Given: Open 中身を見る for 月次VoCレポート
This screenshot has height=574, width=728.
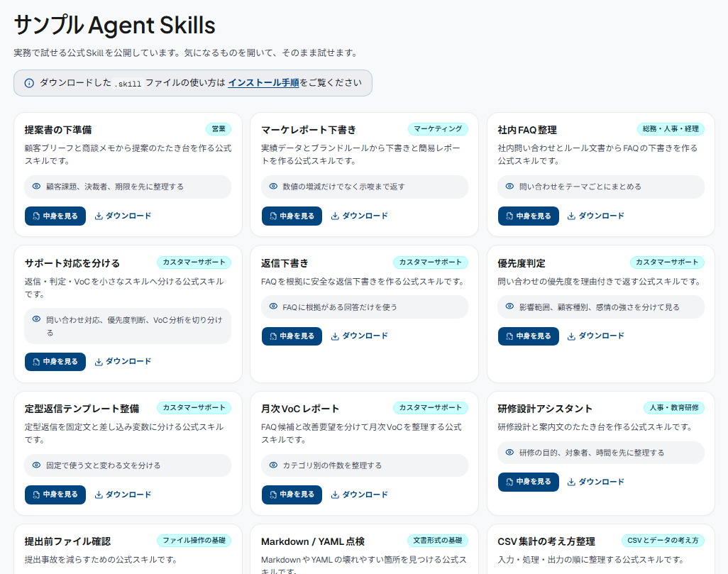Looking at the screenshot, I should click(x=292, y=495).
